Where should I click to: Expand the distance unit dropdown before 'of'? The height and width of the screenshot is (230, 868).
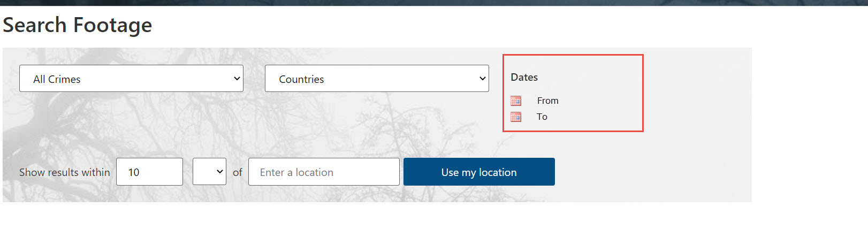209,172
